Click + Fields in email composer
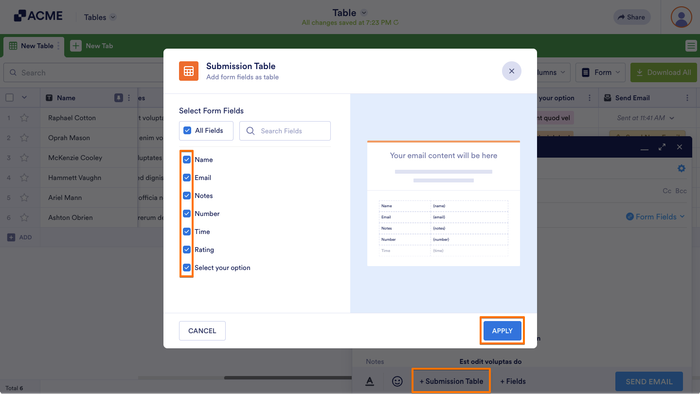The width and height of the screenshot is (700, 394). pyautogui.click(x=512, y=381)
